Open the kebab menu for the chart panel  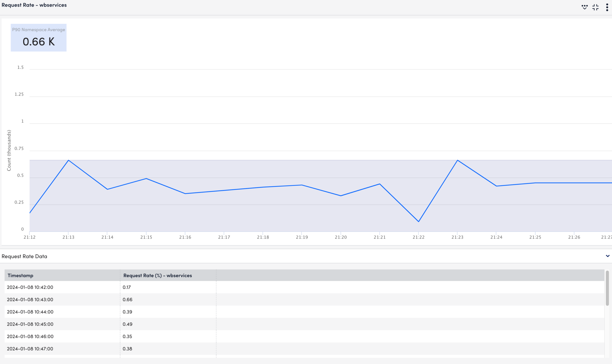click(607, 7)
